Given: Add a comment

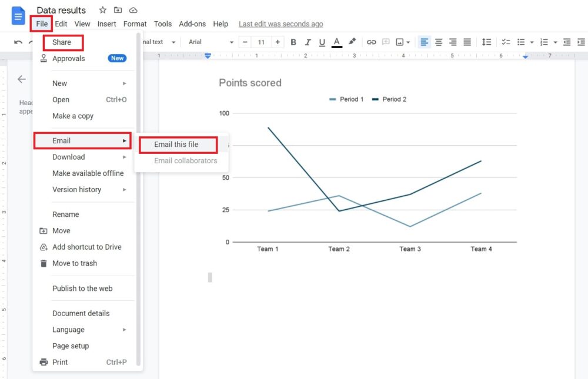Looking at the screenshot, I should [385, 42].
